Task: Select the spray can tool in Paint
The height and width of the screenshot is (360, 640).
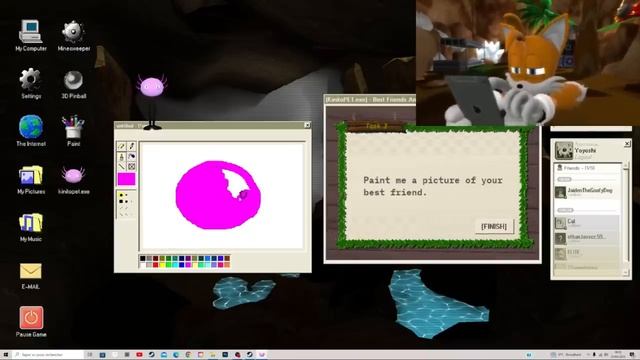Action: [121, 156]
